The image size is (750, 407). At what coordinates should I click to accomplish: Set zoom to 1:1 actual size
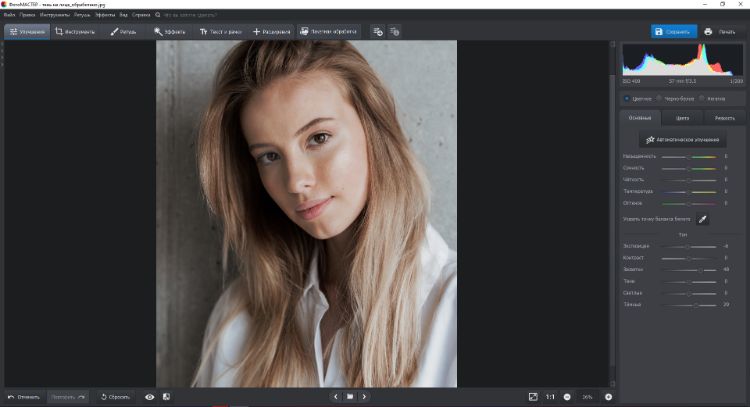pyautogui.click(x=550, y=397)
